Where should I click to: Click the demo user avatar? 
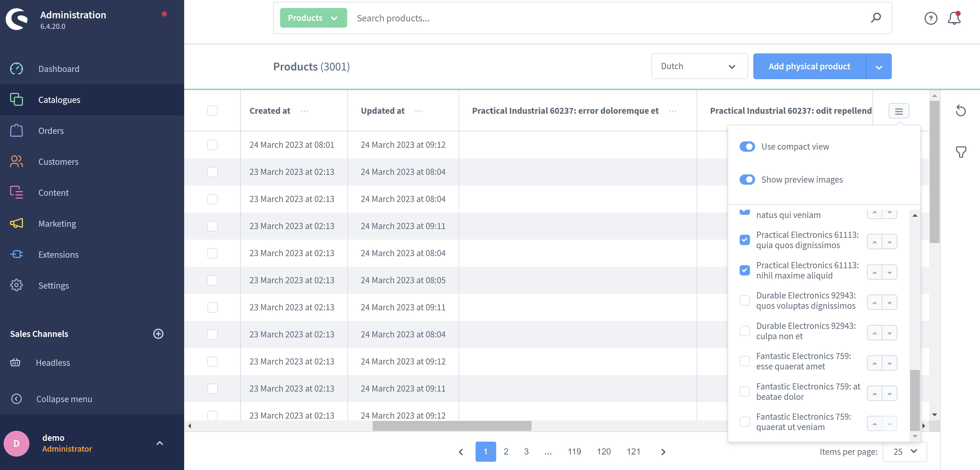tap(17, 443)
